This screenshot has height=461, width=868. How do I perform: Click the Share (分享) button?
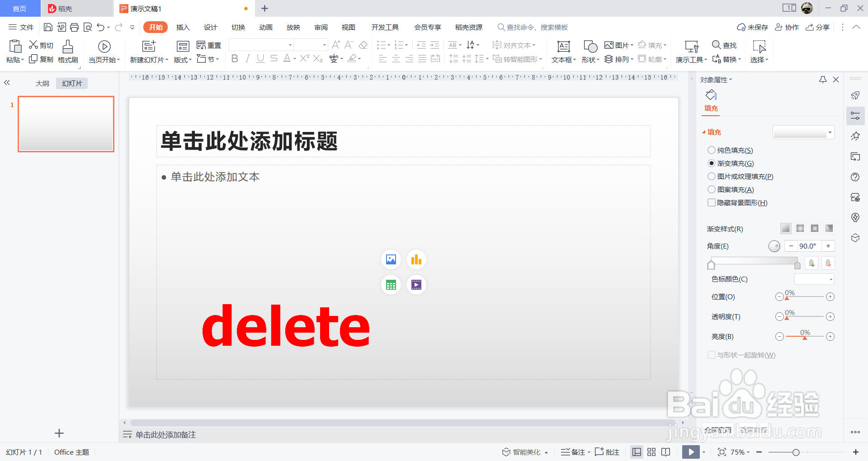point(818,27)
